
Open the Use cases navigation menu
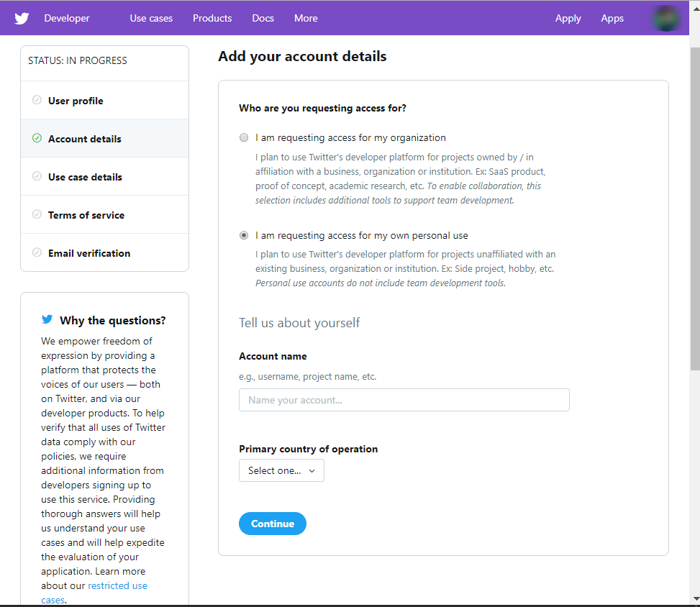[151, 18]
